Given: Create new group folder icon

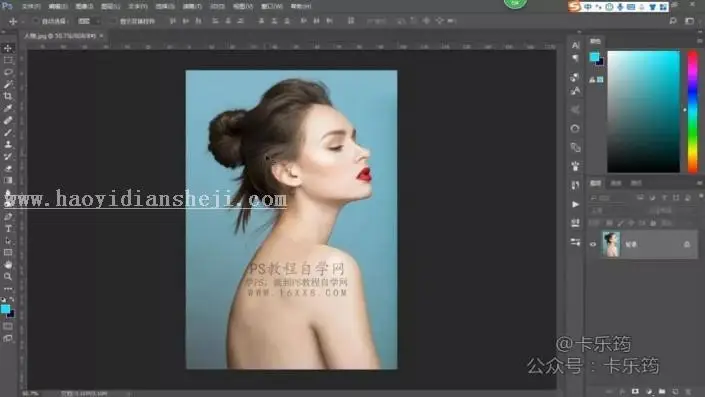Looking at the screenshot, I should point(662,392).
